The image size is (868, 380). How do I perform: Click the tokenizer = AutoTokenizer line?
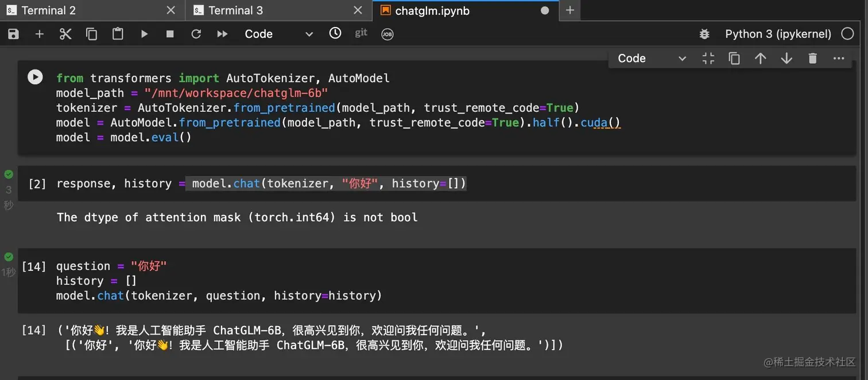tap(318, 108)
